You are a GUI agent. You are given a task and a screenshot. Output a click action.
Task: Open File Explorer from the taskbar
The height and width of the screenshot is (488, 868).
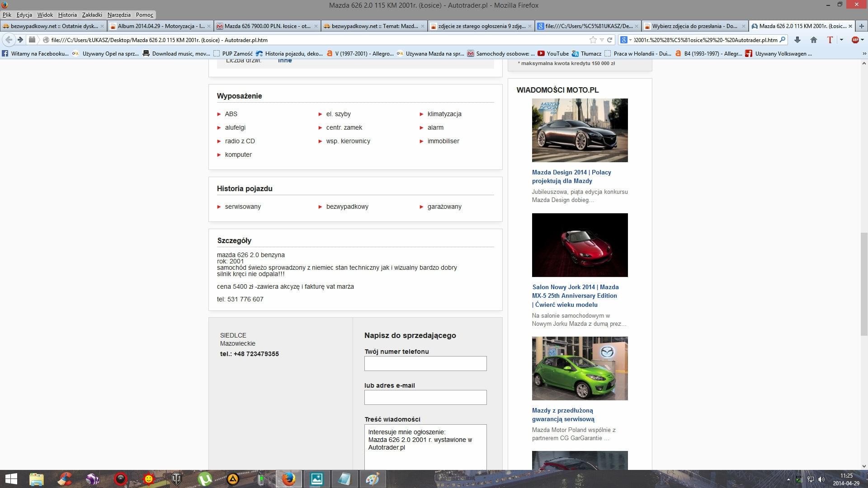coord(37,479)
